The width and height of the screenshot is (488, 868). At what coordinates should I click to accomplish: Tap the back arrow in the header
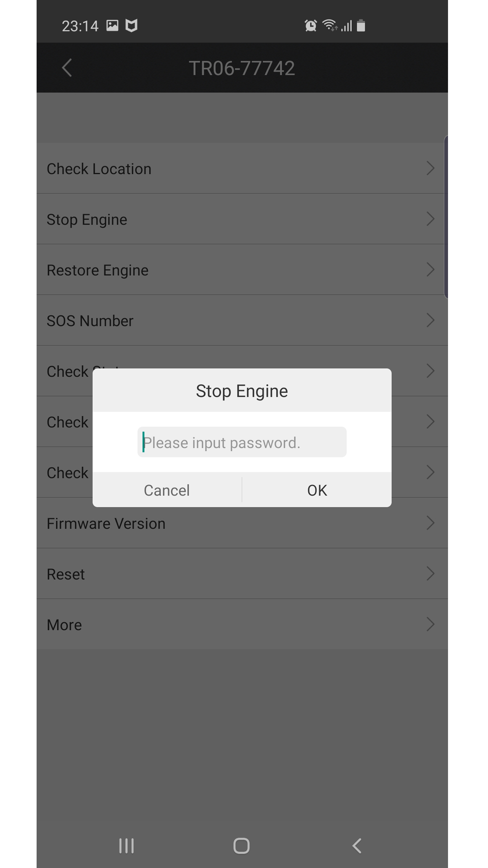(67, 68)
